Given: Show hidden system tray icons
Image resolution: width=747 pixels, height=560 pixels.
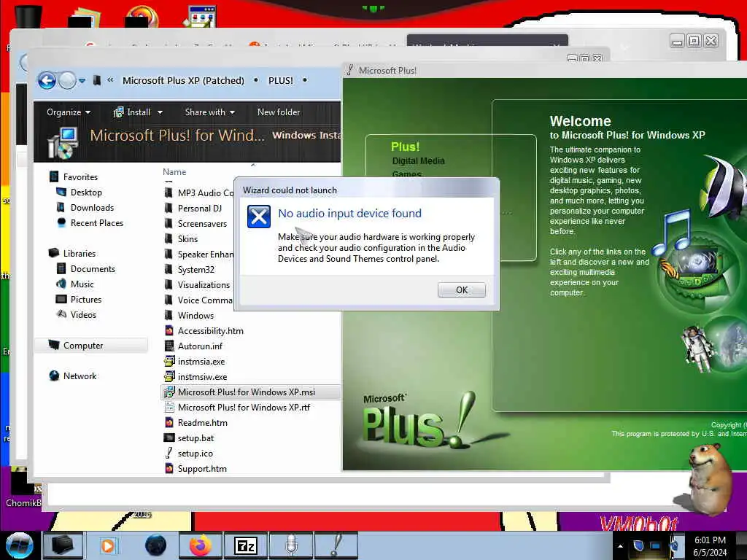Looking at the screenshot, I should pos(620,546).
